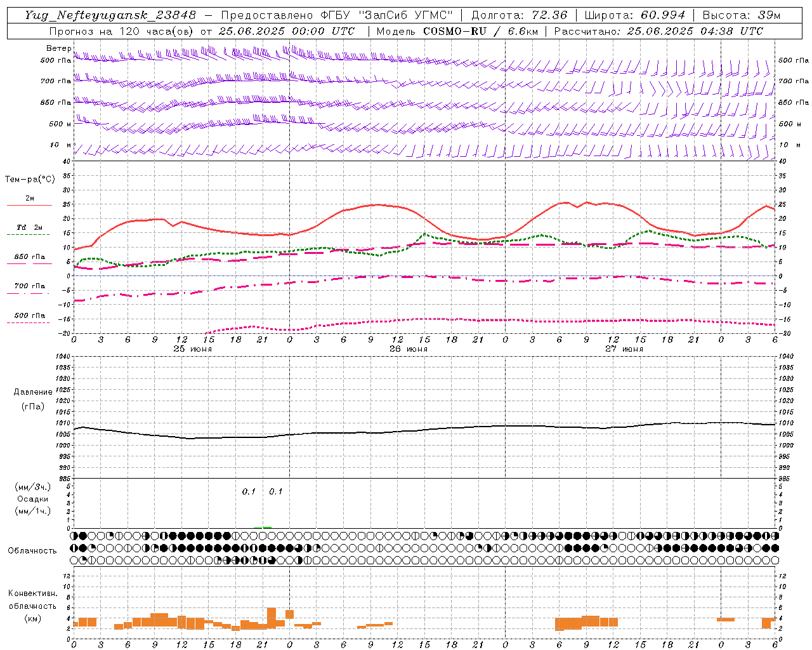This screenshot has height=650, width=812.
Task: Click the Осадки panel label
Action: pyautogui.click(x=33, y=499)
